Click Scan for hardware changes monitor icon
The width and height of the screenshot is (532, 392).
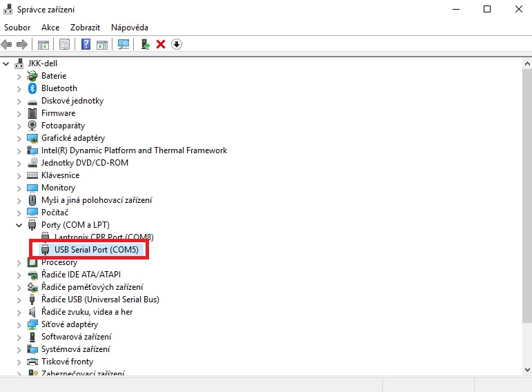[x=124, y=44]
